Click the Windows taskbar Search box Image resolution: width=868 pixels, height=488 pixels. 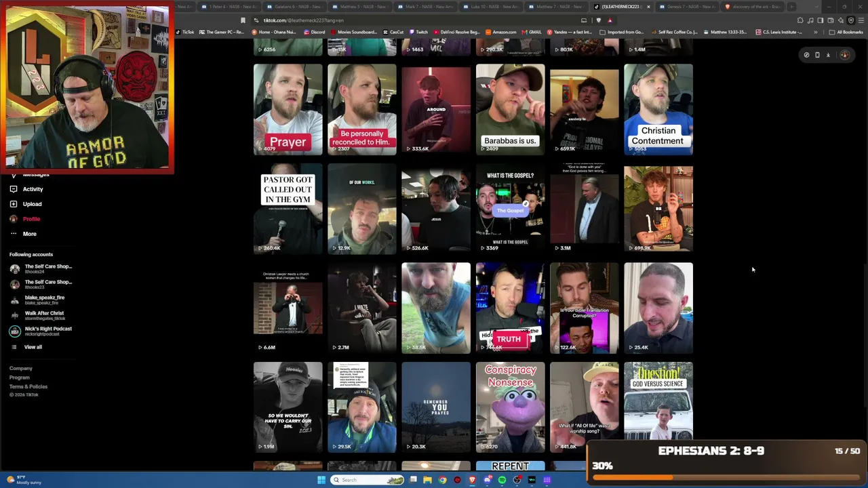(x=367, y=480)
